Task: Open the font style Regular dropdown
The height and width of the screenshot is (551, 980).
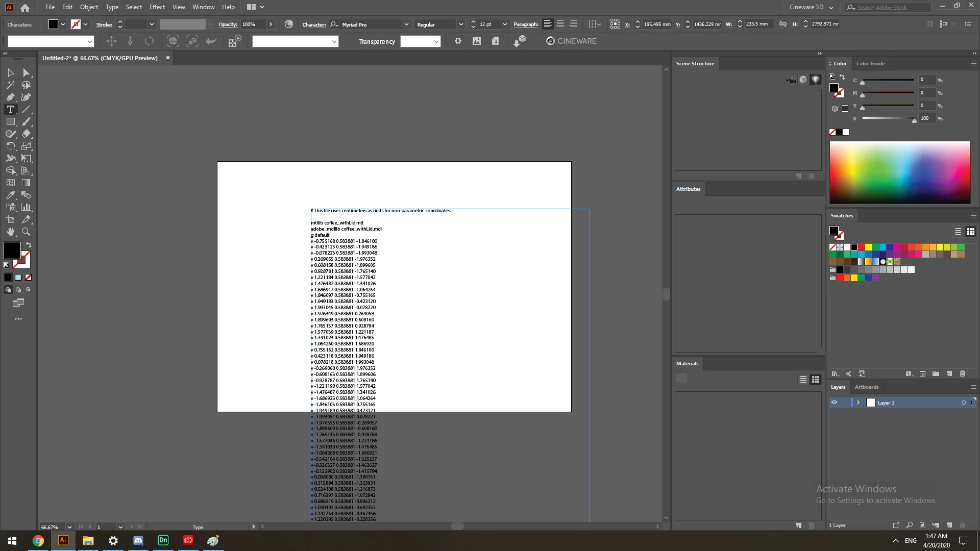Action: pos(460,24)
